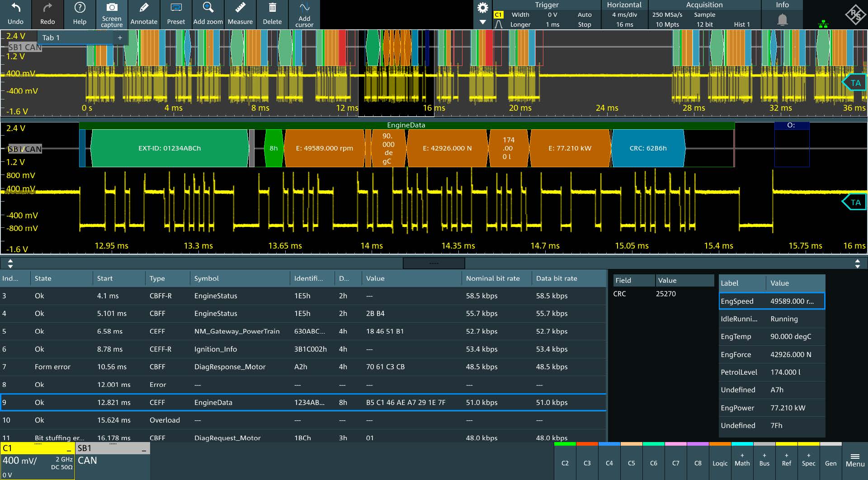
Task: Add a cursor to the waveform
Action: 304,8
